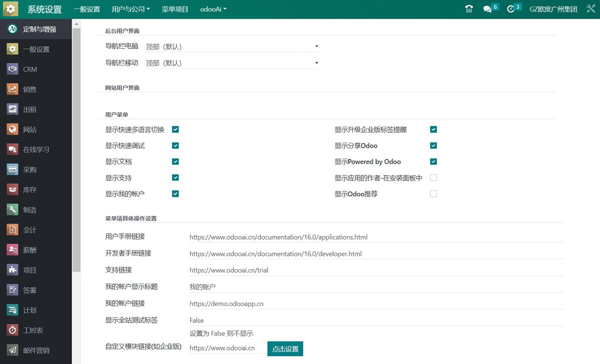Click the 菜单项目 menu item
The width and height of the screenshot is (600, 364).
175,9
